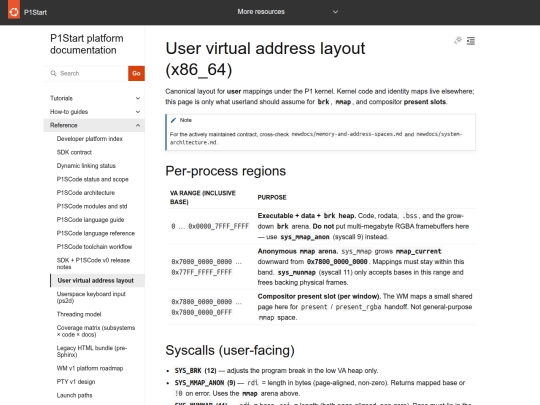The image size is (540, 405).
Task: Toggle the table of contents icon
Action: point(471,41)
